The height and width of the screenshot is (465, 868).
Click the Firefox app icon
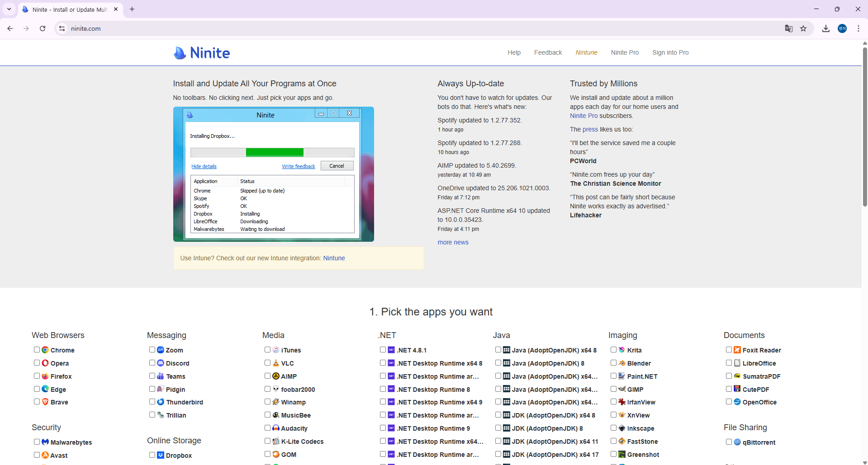[x=45, y=376]
